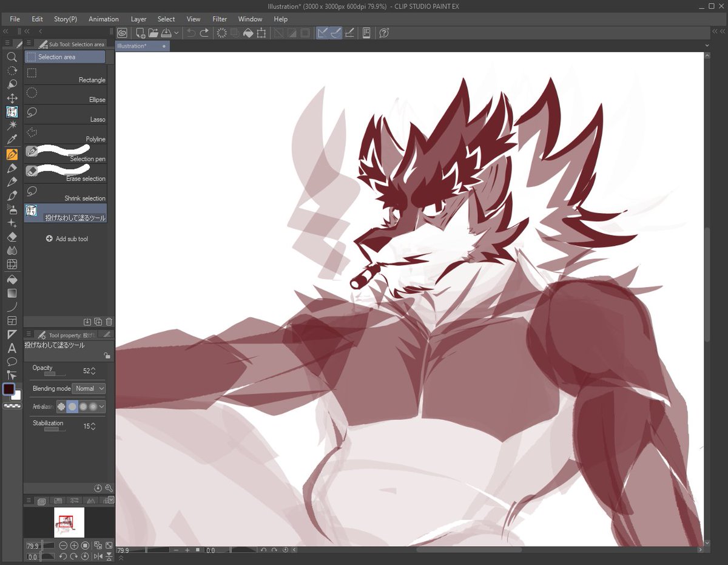
Task: Select the Selection area group button
Action: (65, 57)
